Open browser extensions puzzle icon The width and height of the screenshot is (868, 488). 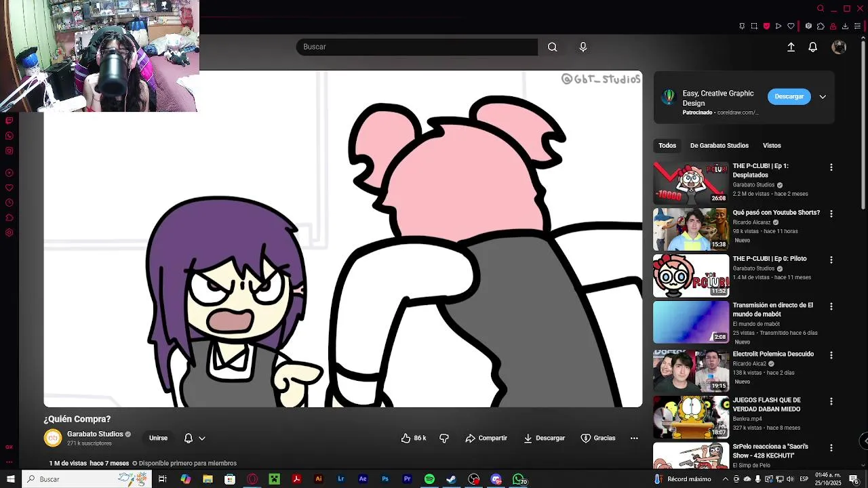coord(821,26)
